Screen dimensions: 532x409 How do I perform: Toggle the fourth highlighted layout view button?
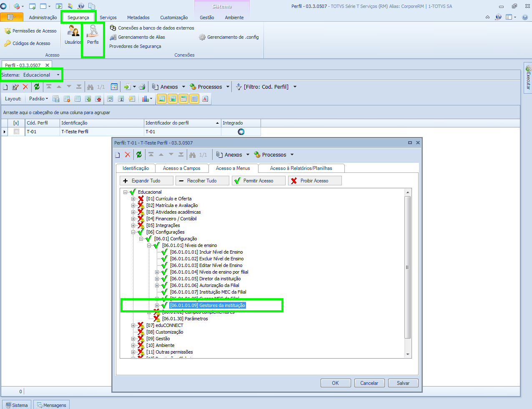[x=194, y=99]
